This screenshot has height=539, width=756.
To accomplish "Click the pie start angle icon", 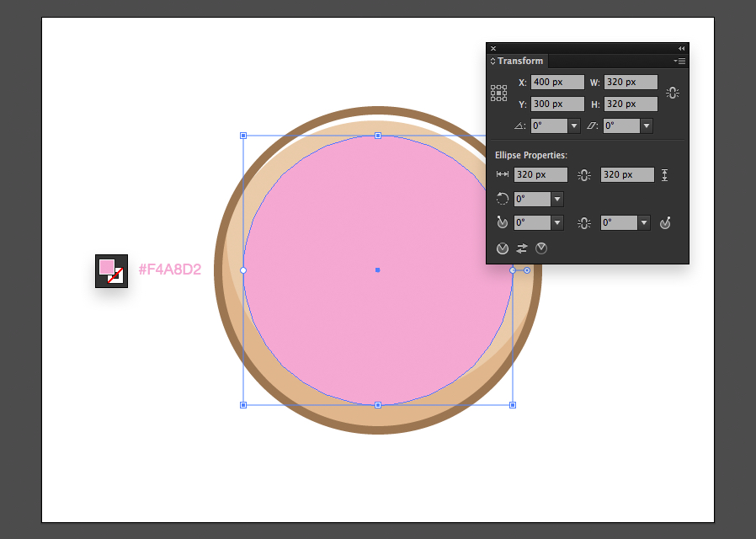I will click(x=503, y=222).
